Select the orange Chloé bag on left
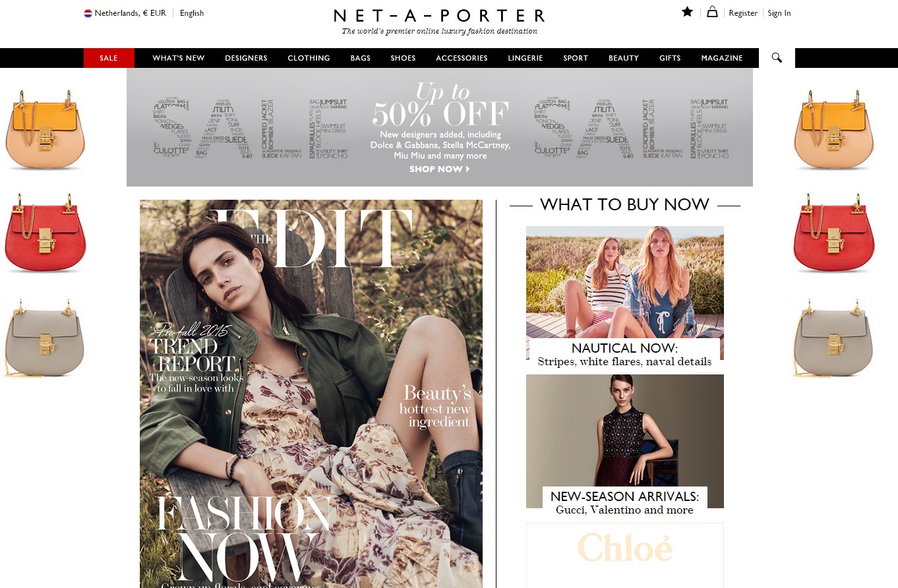 [x=45, y=129]
